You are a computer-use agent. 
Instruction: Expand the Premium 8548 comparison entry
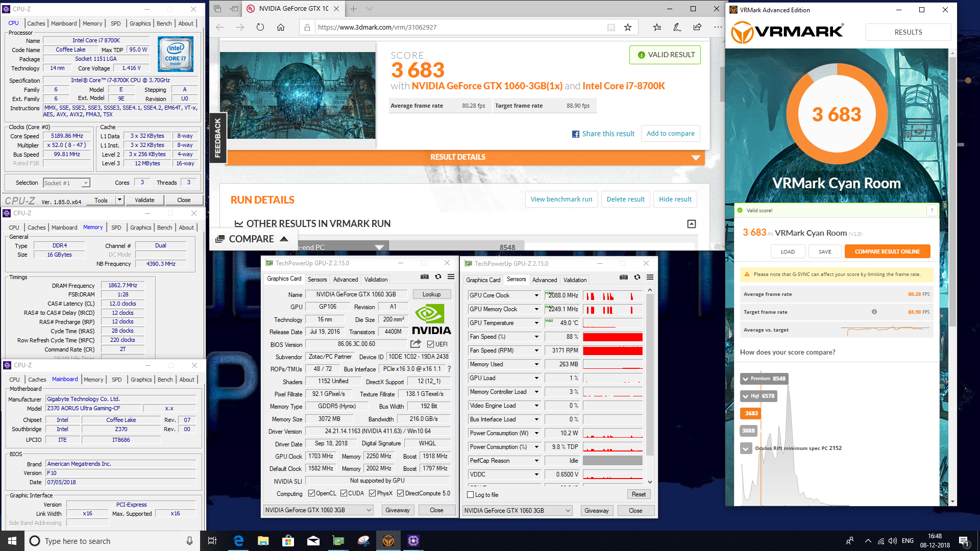coord(764,379)
